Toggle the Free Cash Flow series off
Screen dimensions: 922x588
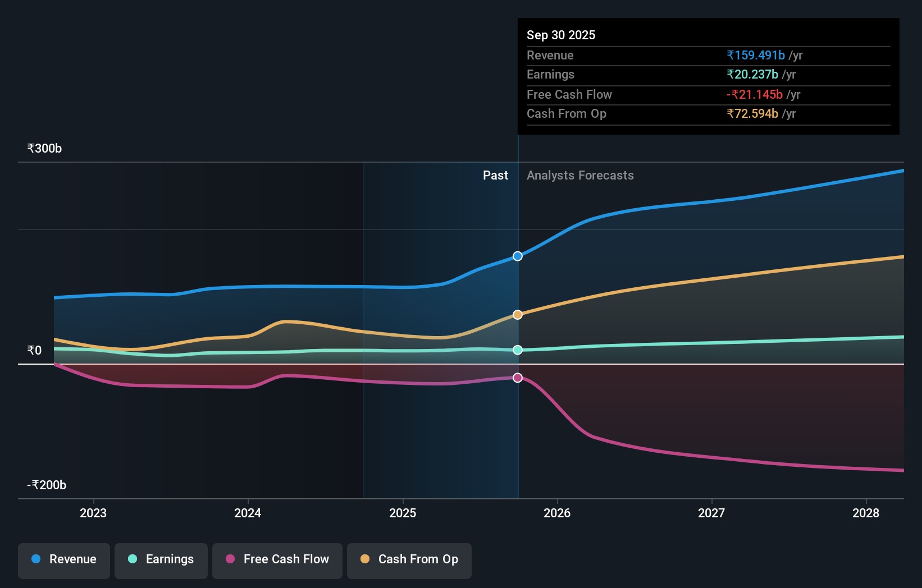click(277, 561)
